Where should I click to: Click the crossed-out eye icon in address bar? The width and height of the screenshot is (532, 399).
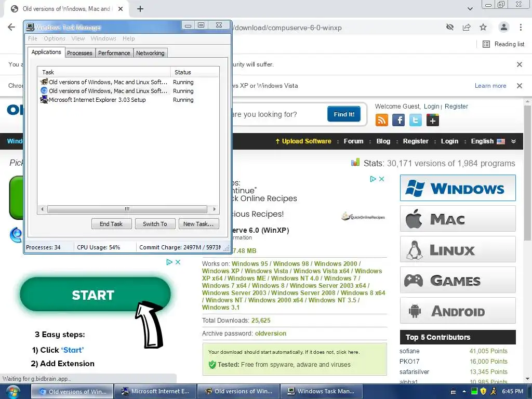click(450, 28)
